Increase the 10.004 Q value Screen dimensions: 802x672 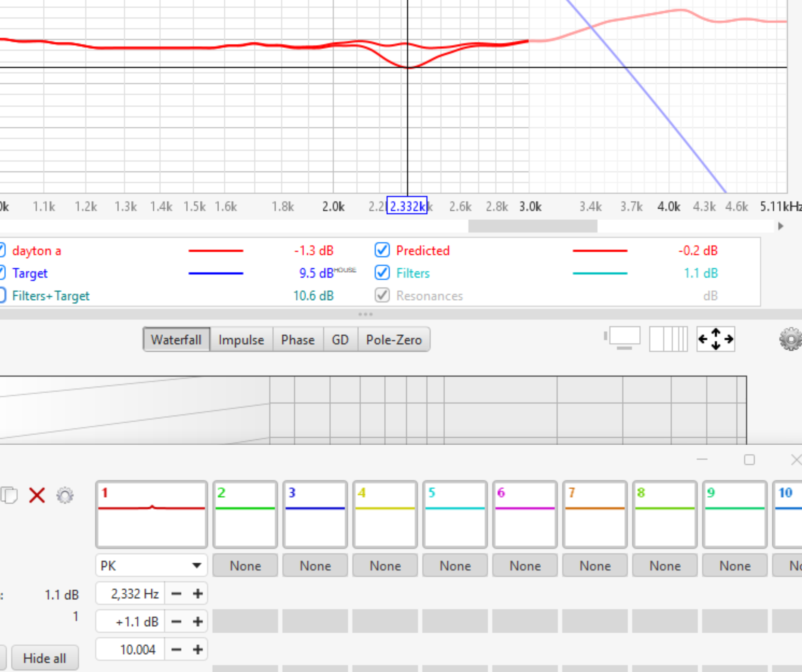[x=198, y=649]
